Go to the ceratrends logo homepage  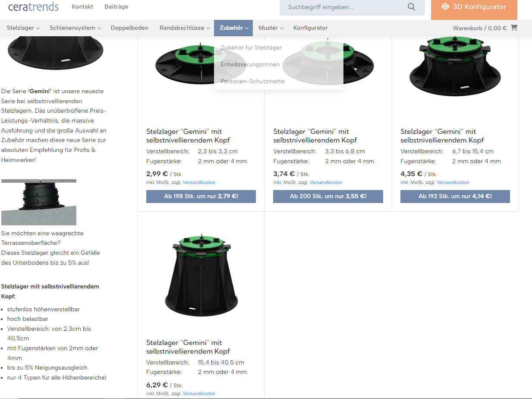[x=33, y=6]
